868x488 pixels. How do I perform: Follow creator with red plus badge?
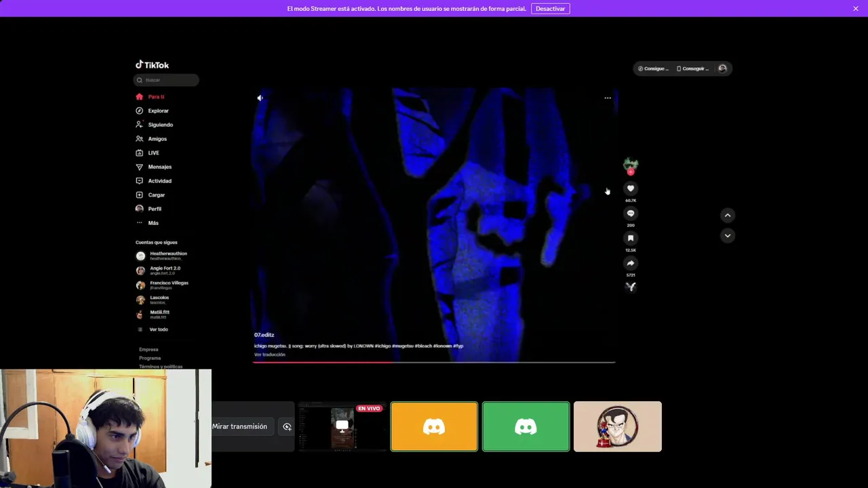pyautogui.click(x=631, y=172)
